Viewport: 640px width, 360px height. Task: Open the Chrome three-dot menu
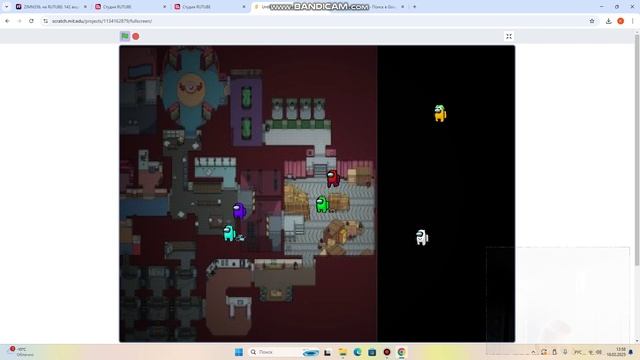(632, 21)
